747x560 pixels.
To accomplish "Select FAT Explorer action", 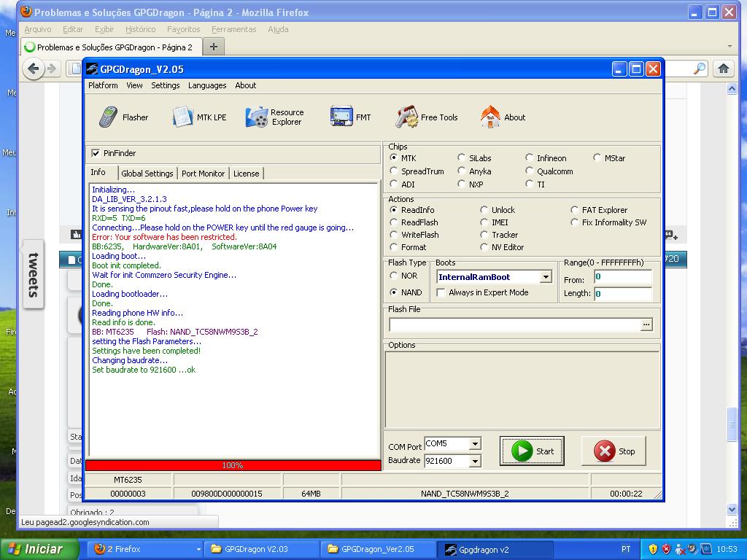I will click(x=575, y=210).
